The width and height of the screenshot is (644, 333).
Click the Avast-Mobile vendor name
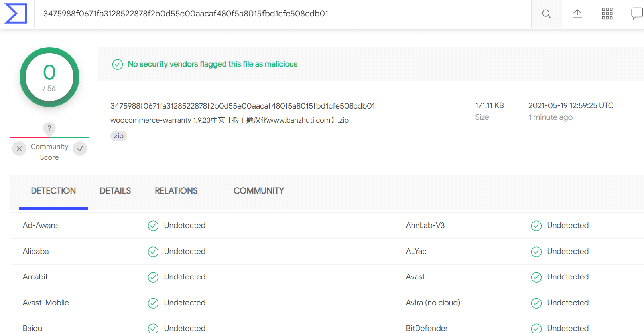(x=46, y=303)
